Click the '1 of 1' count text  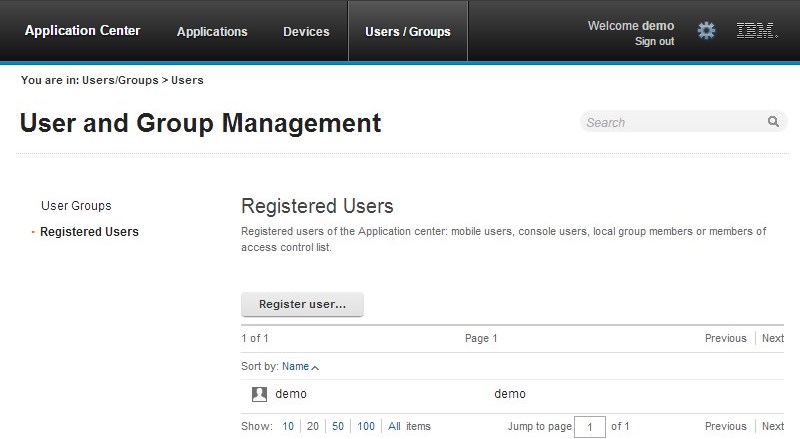tap(255, 338)
